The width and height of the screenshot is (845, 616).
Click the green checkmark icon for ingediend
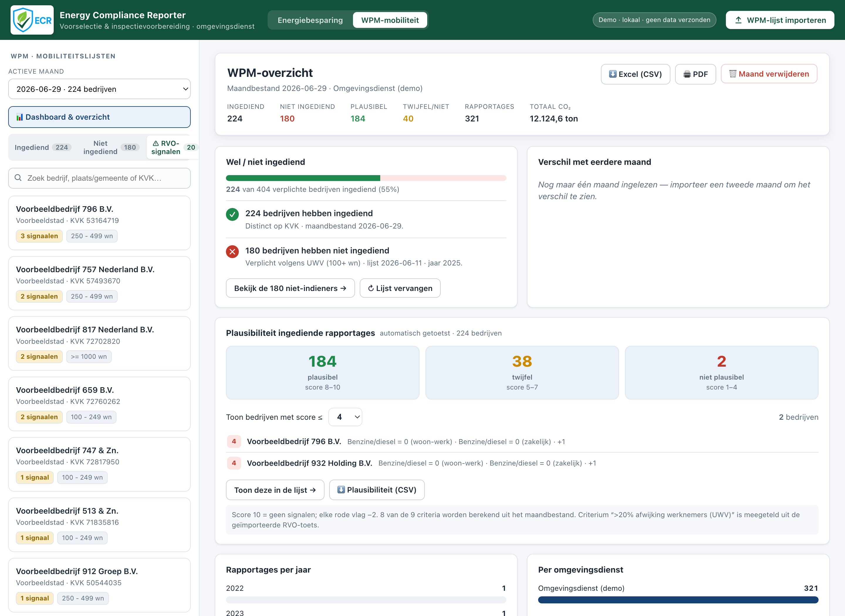[x=232, y=214]
